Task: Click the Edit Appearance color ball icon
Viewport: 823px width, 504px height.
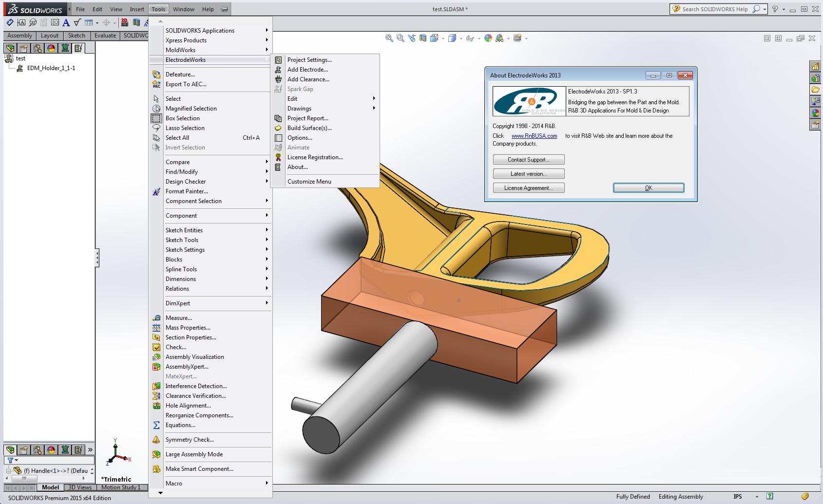Action: 488,38
